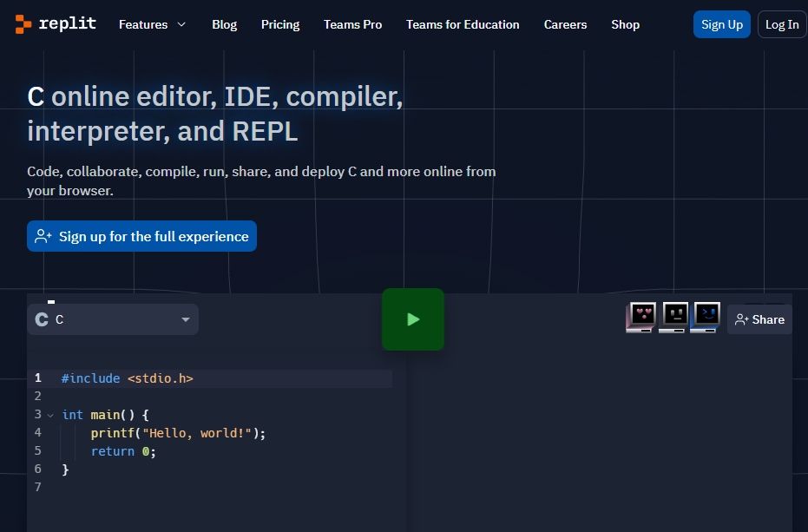
Task: Click the blue terminal-face computer icon
Action: pos(706,317)
